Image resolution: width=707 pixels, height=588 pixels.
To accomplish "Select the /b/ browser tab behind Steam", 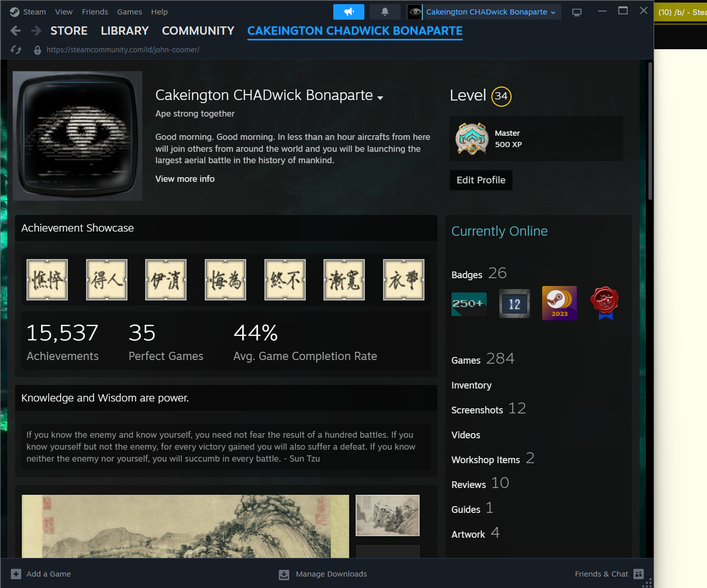I will click(681, 12).
